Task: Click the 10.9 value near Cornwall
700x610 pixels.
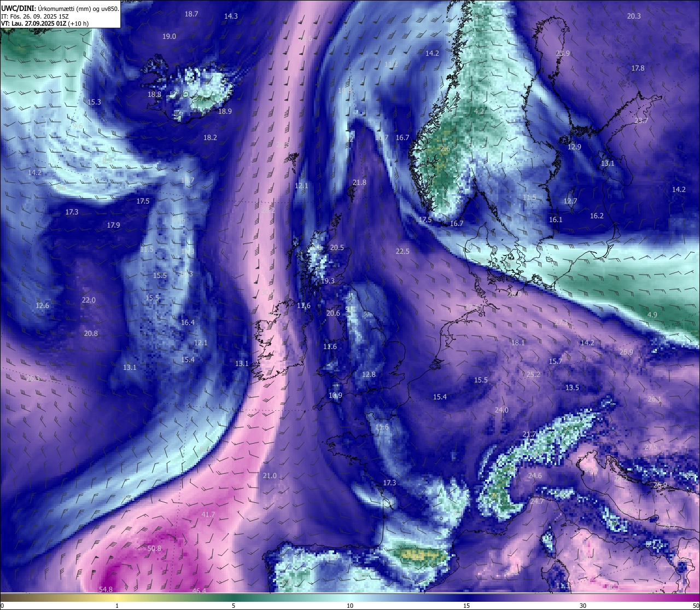Action: coord(335,396)
